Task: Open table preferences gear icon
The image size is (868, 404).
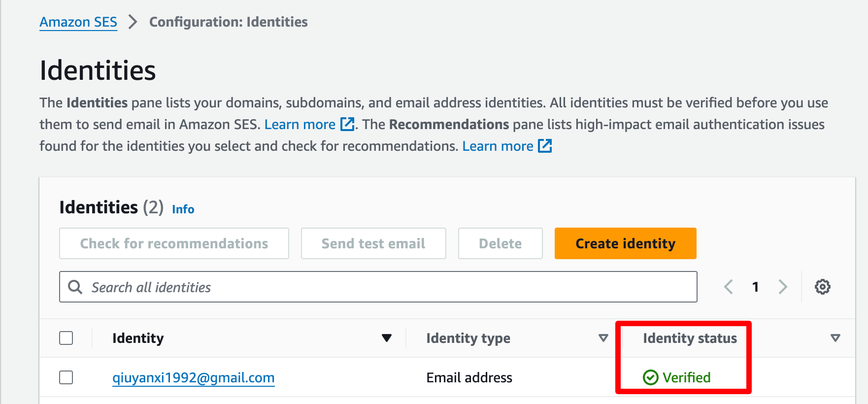Action: pos(822,287)
